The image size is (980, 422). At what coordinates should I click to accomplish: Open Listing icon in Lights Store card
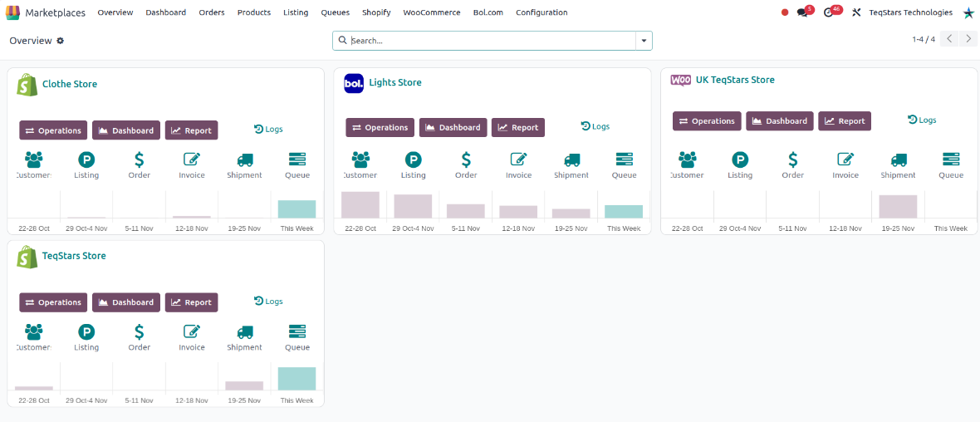[x=413, y=159]
